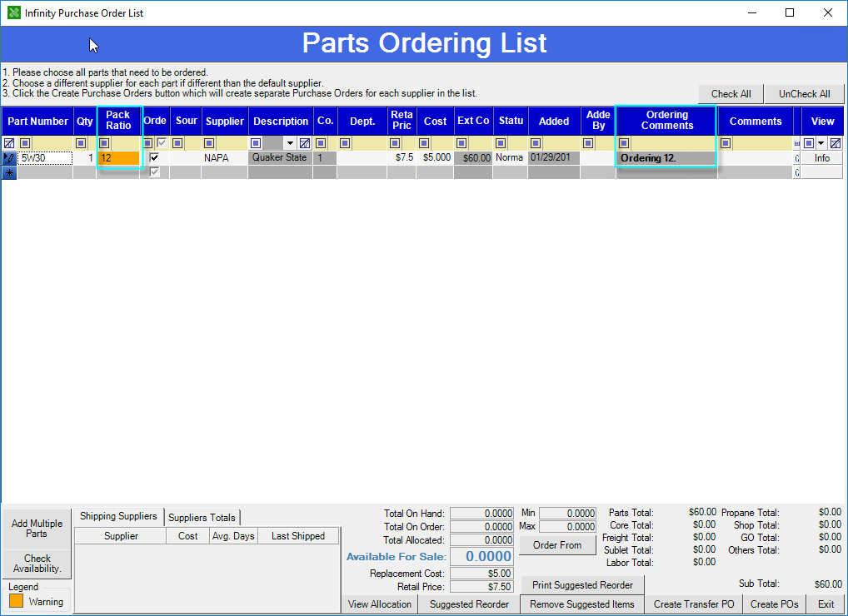The image size is (848, 616).
Task: Click the UnCheck All button
Action: (804, 94)
